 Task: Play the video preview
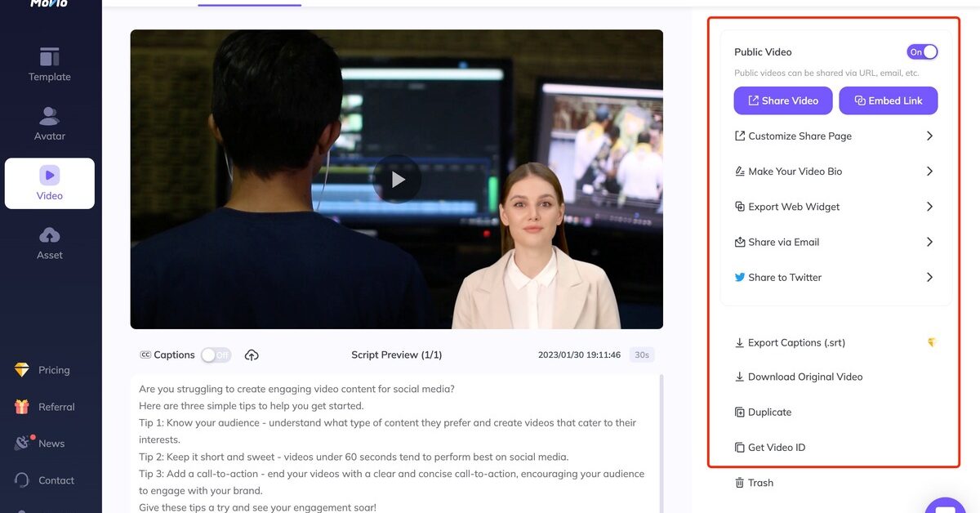pyautogui.click(x=397, y=179)
